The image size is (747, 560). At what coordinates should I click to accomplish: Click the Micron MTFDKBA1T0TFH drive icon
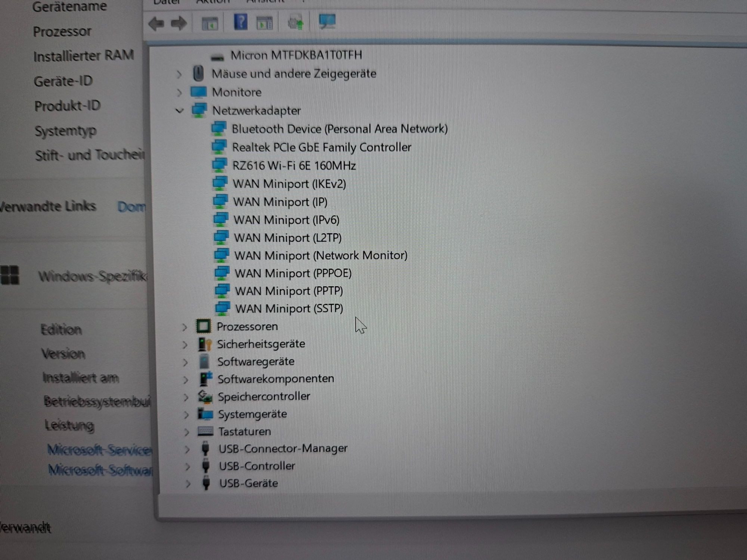(217, 57)
